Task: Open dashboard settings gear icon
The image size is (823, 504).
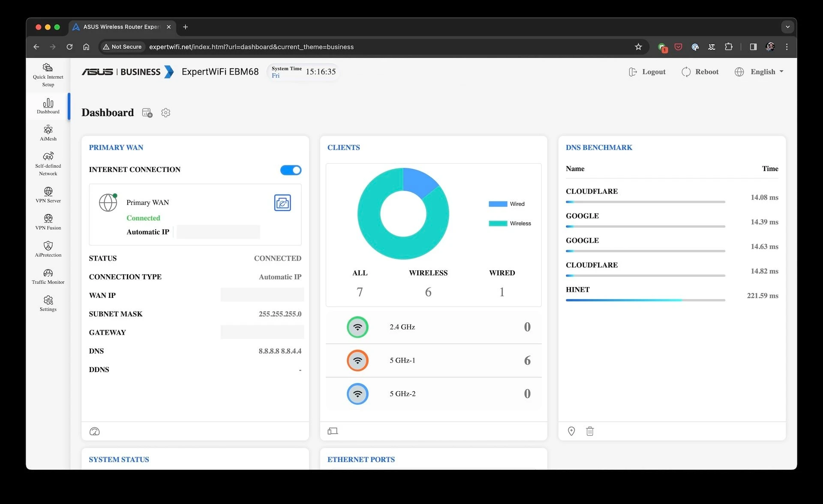Action: (166, 113)
